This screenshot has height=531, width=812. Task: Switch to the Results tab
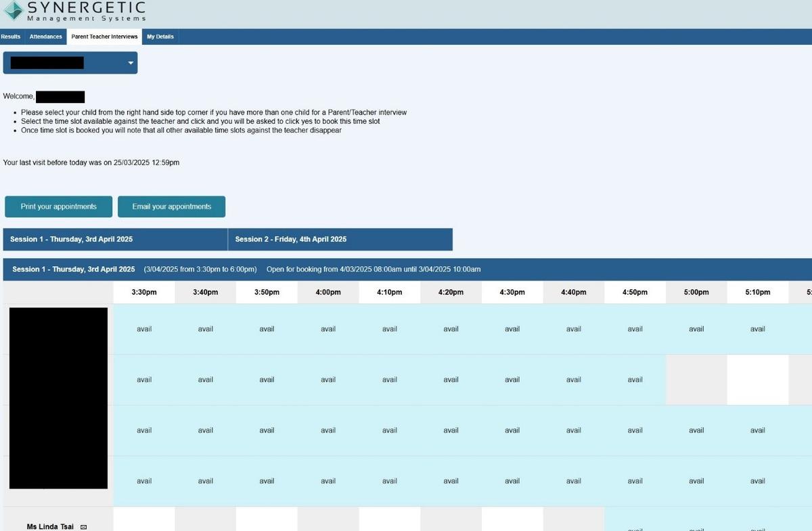(11, 37)
